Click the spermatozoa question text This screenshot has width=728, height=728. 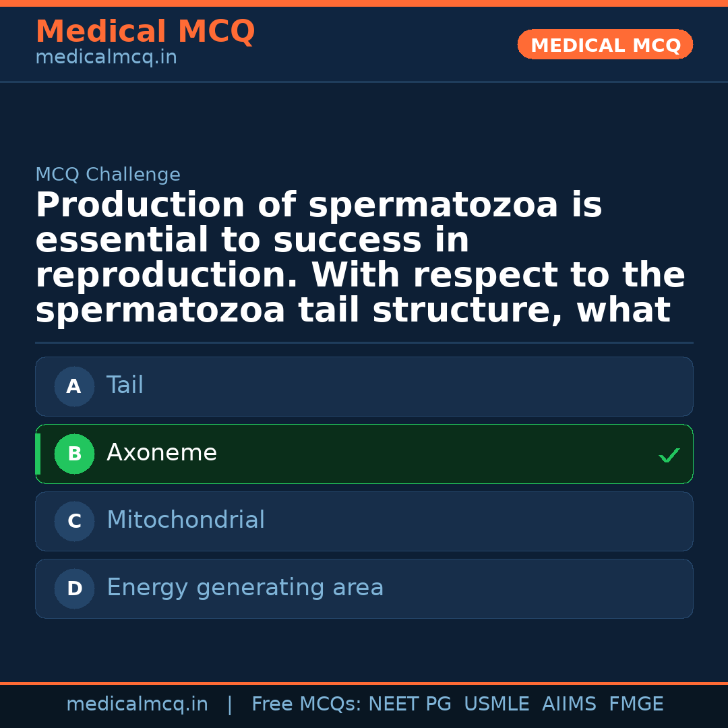pyautogui.click(x=360, y=257)
